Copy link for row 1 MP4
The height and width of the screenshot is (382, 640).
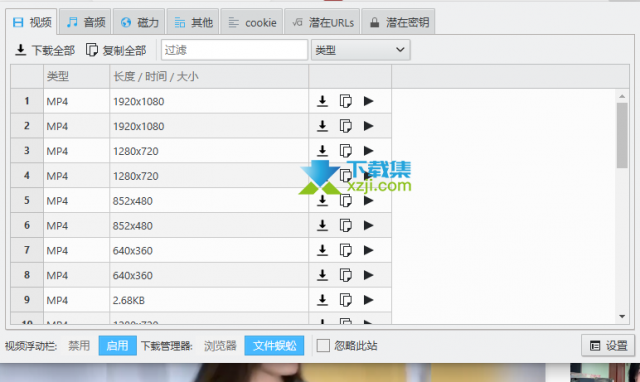pyautogui.click(x=345, y=101)
